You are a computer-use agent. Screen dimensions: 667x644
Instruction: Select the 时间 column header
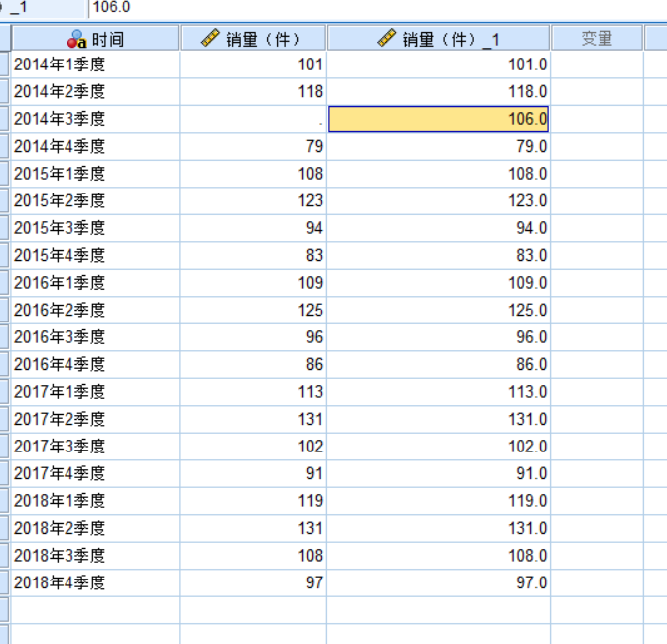click(95, 39)
